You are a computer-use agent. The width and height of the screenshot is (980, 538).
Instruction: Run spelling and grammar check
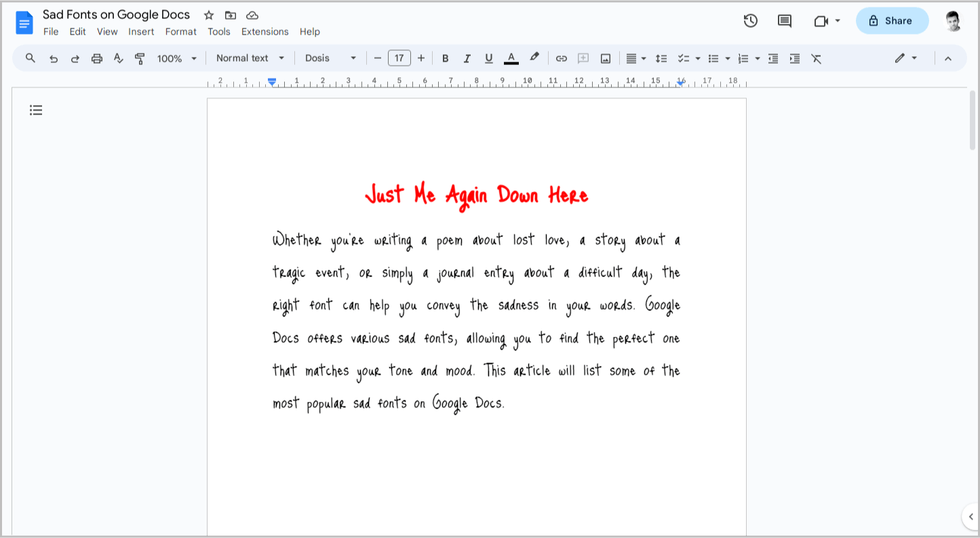pos(119,59)
